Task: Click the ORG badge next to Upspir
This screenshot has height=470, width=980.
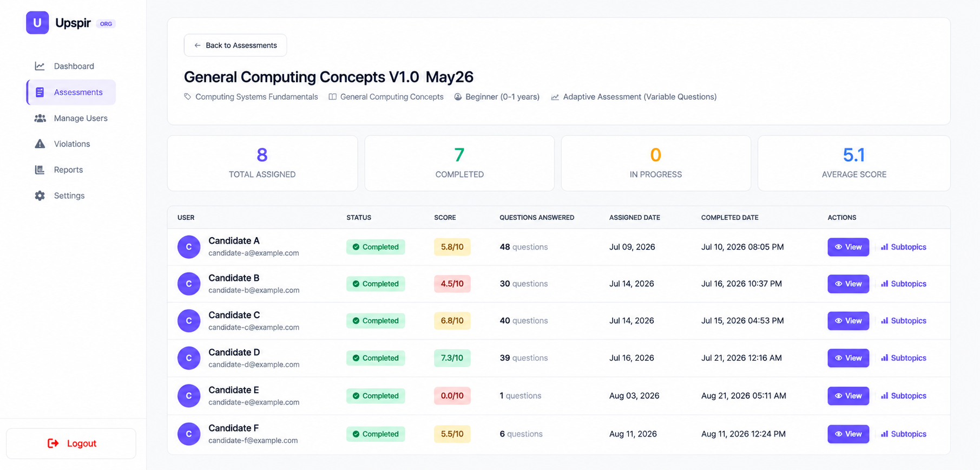Action: 106,24
